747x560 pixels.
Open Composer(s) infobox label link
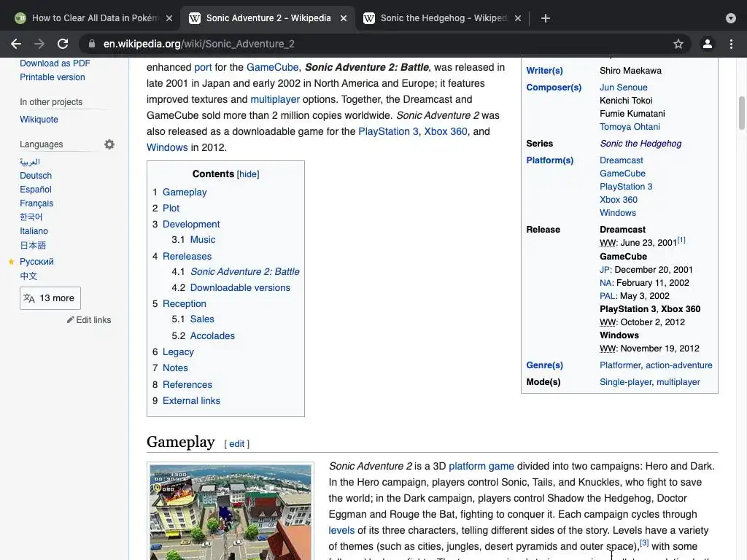click(554, 87)
